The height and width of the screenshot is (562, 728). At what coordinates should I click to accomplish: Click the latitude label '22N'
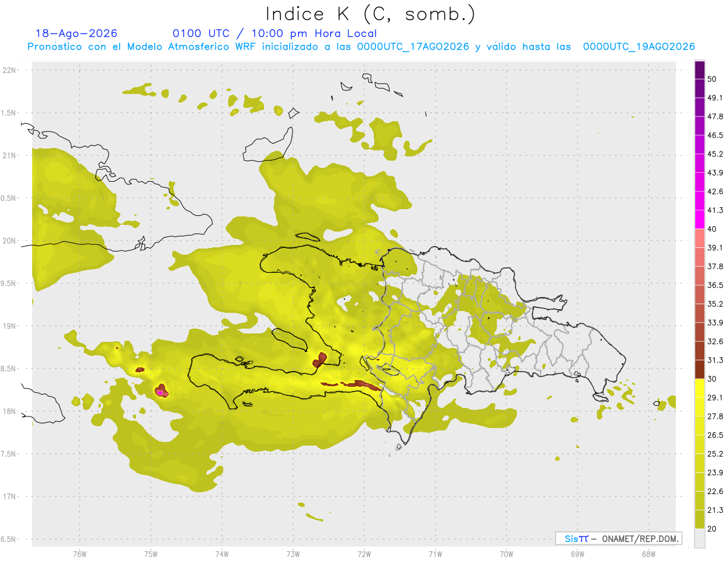pyautogui.click(x=10, y=70)
